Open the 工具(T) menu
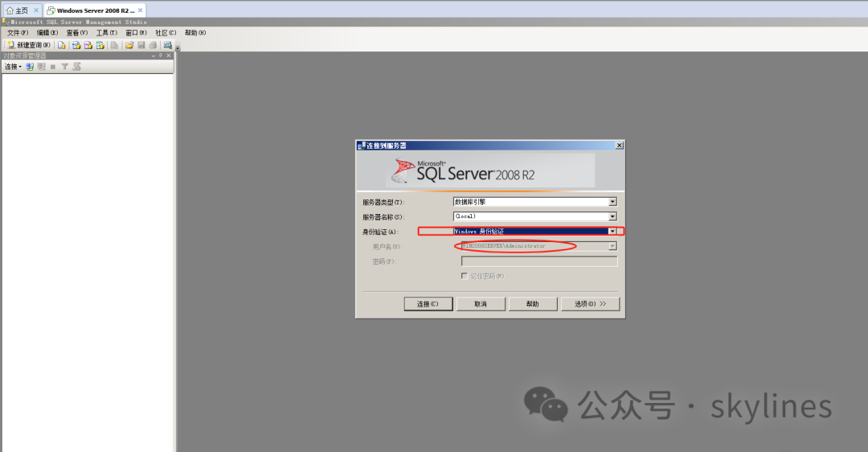The image size is (868, 452). [107, 33]
